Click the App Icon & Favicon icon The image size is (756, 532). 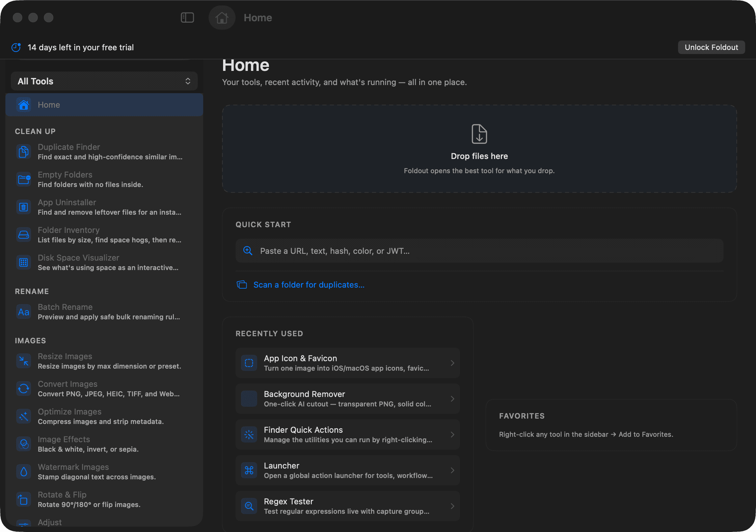(249, 363)
